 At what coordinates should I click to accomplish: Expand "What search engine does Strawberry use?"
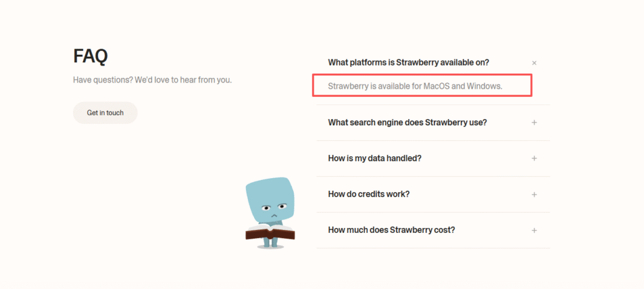tap(407, 122)
